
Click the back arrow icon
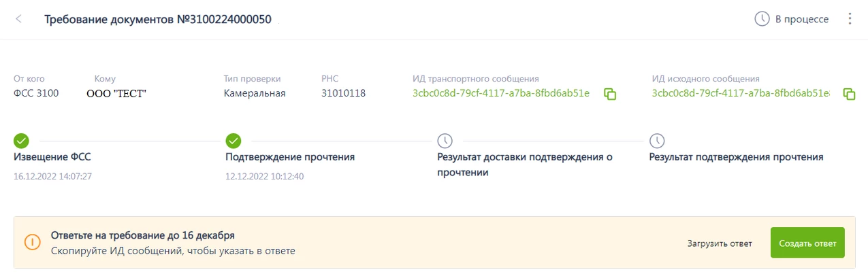point(18,19)
